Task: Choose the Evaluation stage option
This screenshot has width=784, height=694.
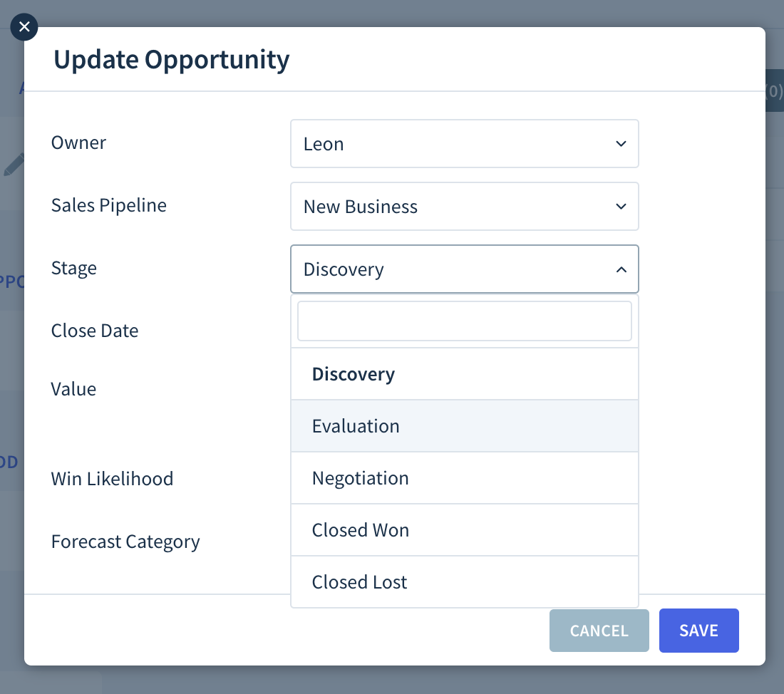Action: [465, 426]
